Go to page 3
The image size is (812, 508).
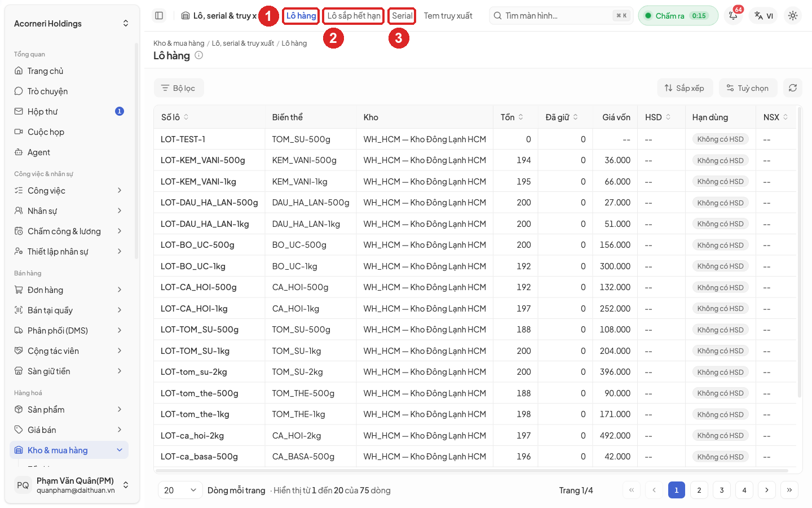pos(722,490)
